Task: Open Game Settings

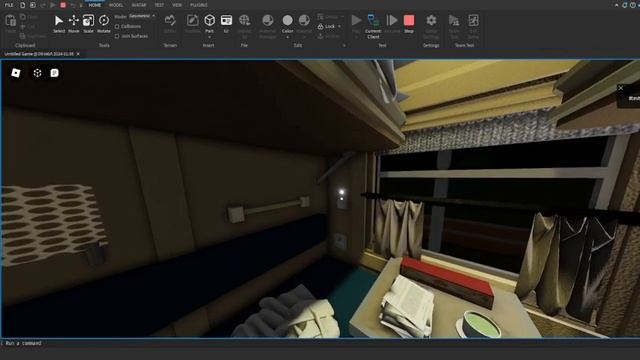Action: point(431,26)
